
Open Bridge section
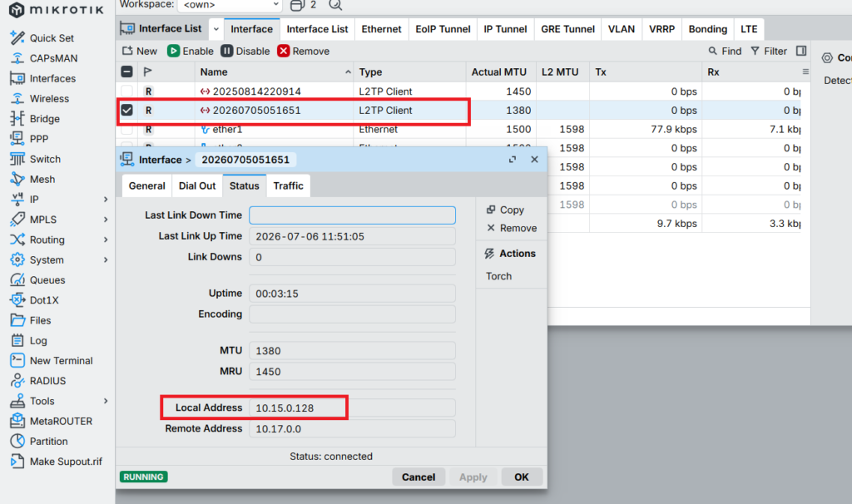pyautogui.click(x=35, y=118)
